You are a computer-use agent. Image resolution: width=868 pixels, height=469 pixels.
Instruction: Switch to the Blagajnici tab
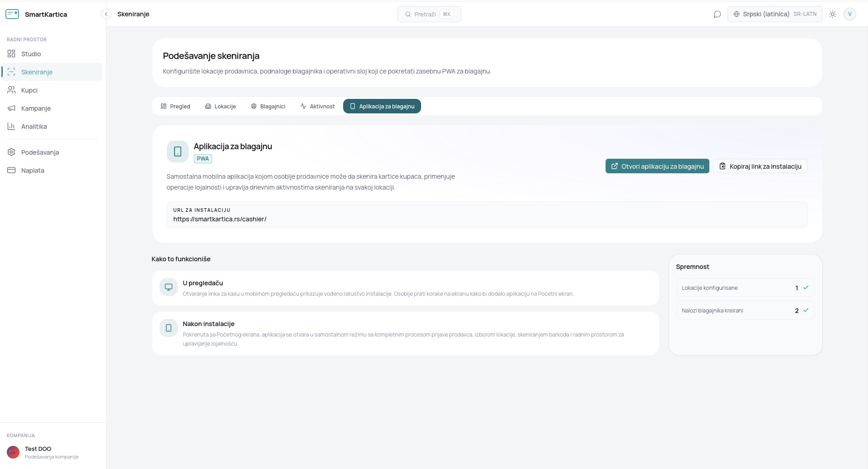tap(268, 106)
